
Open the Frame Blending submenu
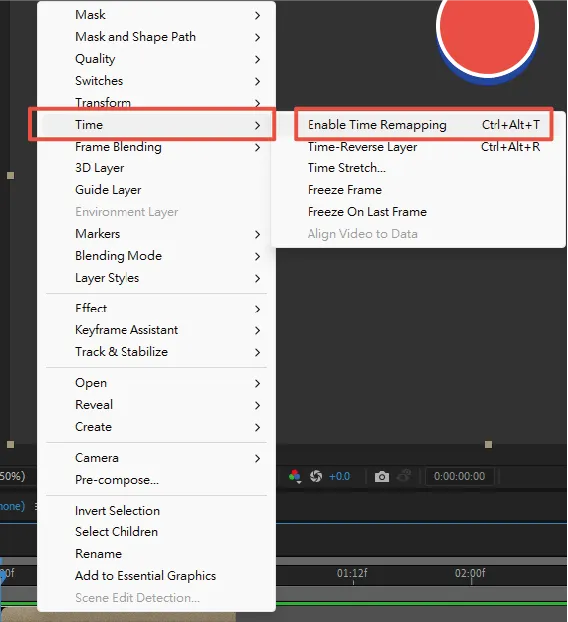[x=156, y=147]
